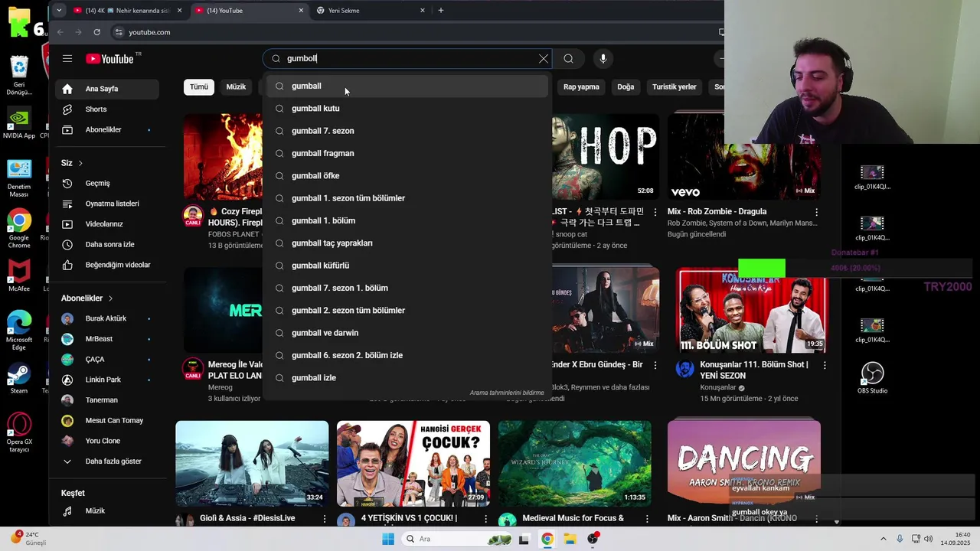Select suggestion "gumball fragman"
Image resolution: width=980 pixels, height=551 pixels.
click(407, 153)
